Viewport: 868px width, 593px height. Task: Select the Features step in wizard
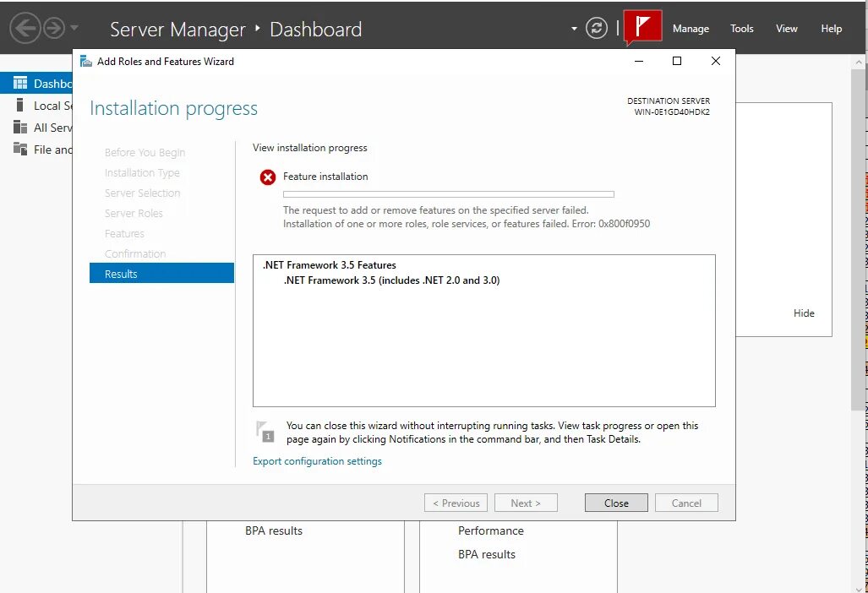[124, 233]
